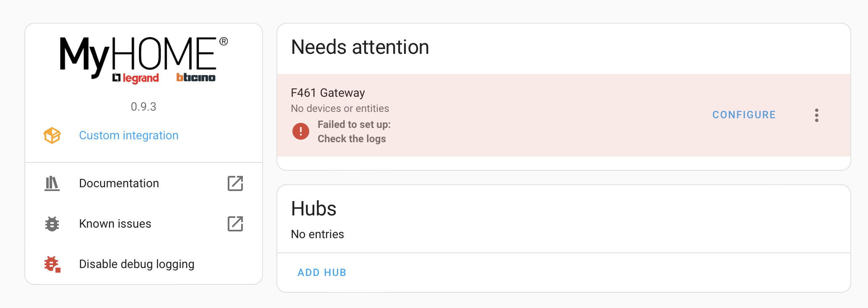Click the BTicino brand logo
This screenshot has width=868, height=308.
pos(196,77)
